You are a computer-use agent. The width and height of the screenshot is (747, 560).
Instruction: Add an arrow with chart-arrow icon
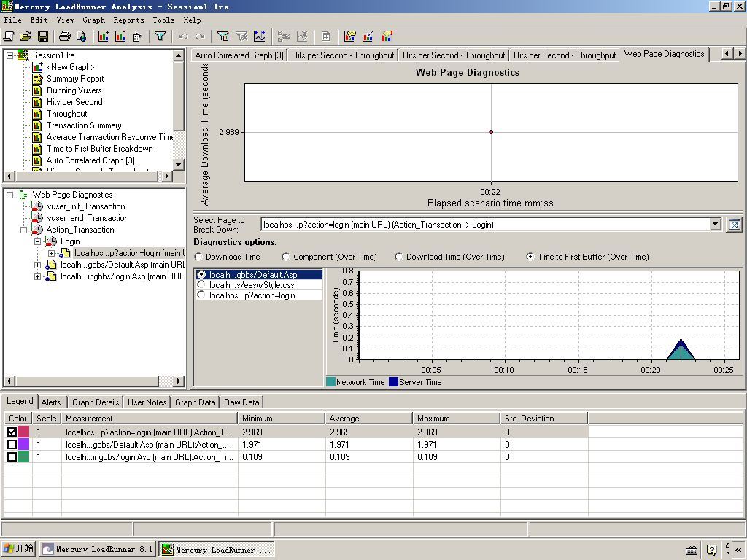click(x=368, y=36)
